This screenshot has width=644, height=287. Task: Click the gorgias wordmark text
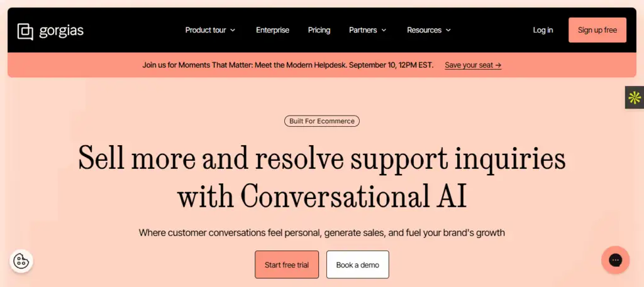[x=61, y=31]
